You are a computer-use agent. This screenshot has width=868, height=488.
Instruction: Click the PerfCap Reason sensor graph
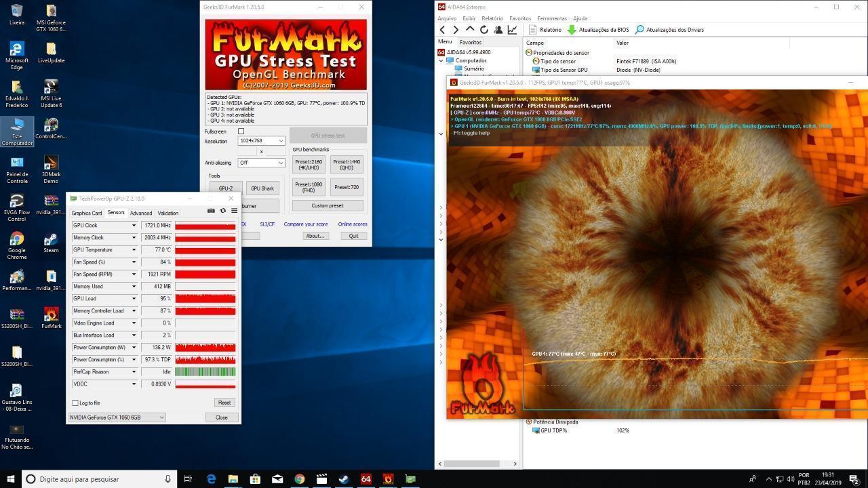pos(205,371)
